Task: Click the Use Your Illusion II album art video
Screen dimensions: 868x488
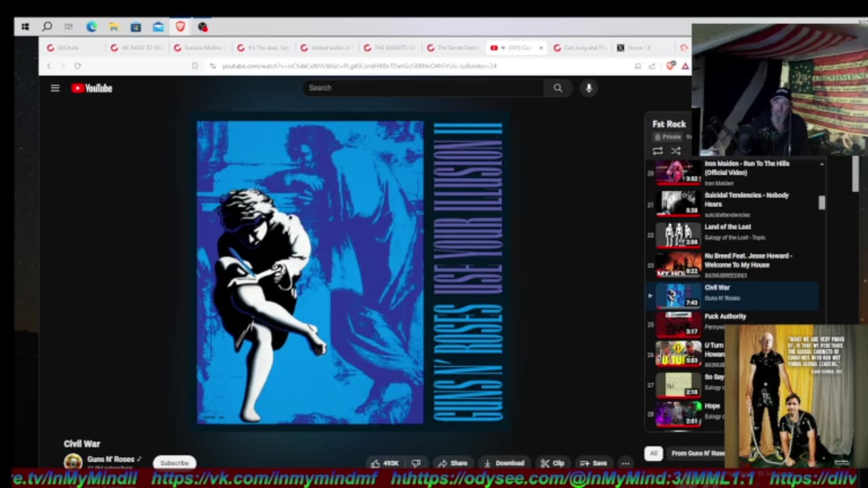Action: (350, 272)
